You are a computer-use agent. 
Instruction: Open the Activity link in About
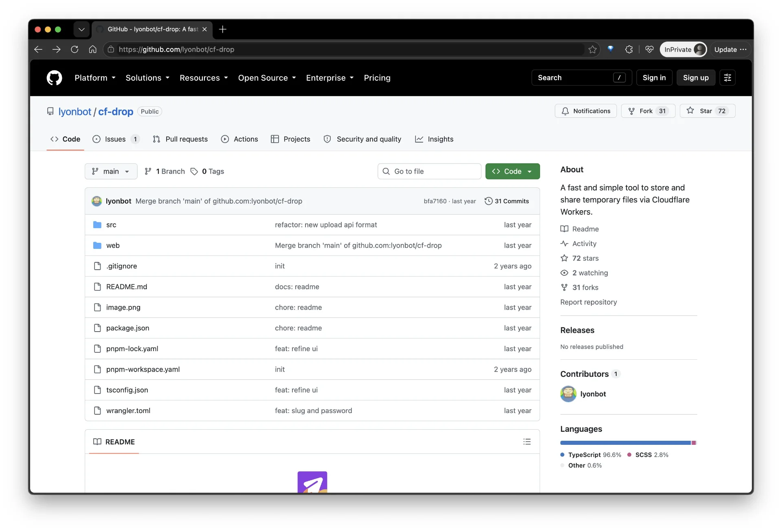(578, 244)
